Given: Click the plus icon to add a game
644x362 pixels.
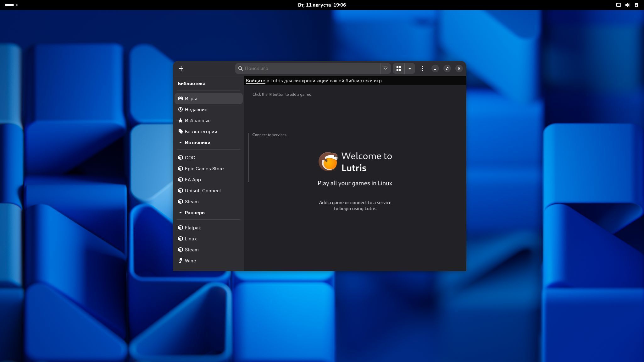Looking at the screenshot, I should click(x=181, y=69).
